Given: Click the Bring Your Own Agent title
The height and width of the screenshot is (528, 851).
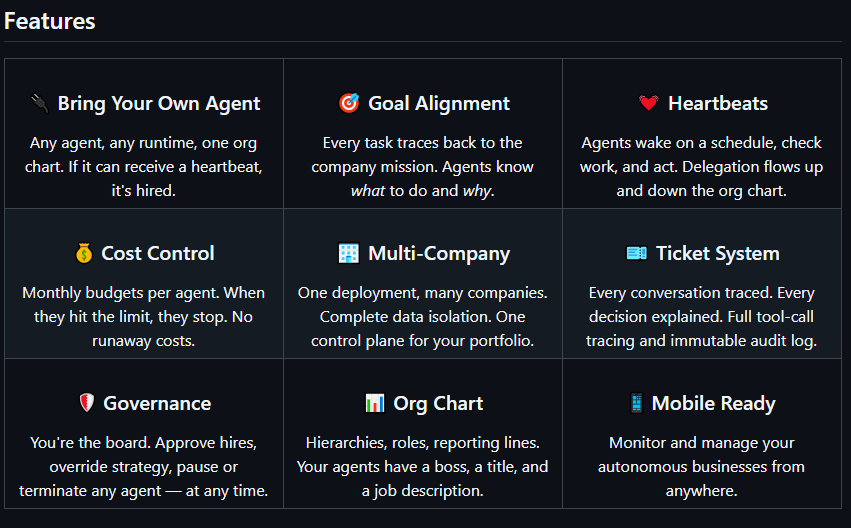Looking at the screenshot, I should pyautogui.click(x=159, y=104).
